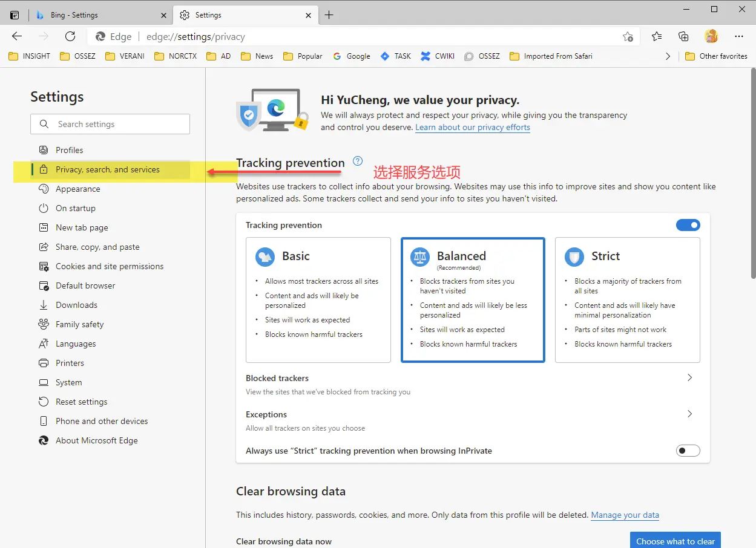Click the Printers icon in sidebar
Screen dimensions: 756x548
[x=44, y=363]
